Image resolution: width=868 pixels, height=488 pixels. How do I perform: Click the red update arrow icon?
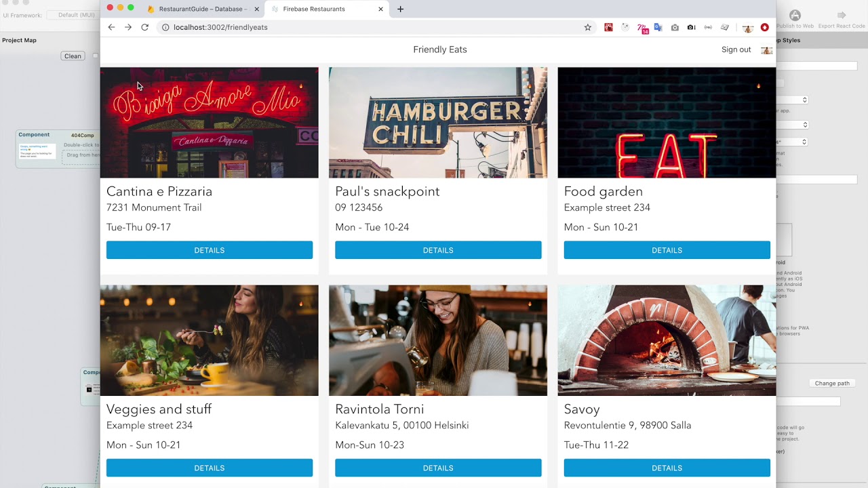coord(765,27)
